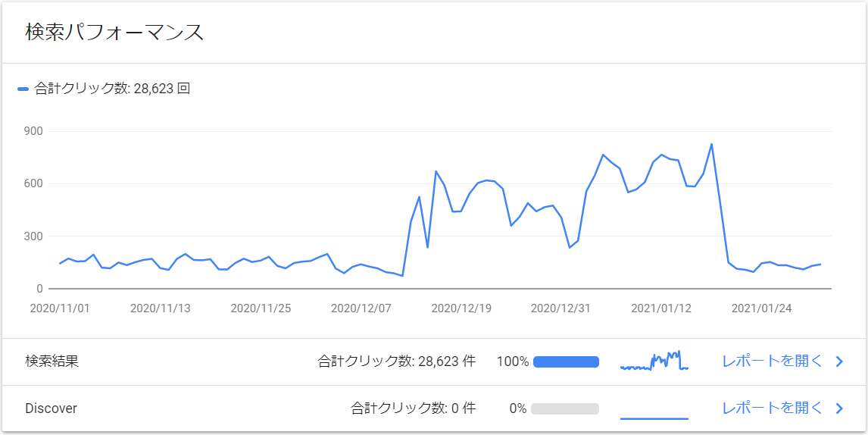The width and height of the screenshot is (868, 435).
Task: Click the 2020/12/07 date axis label
Action: pyautogui.click(x=361, y=308)
